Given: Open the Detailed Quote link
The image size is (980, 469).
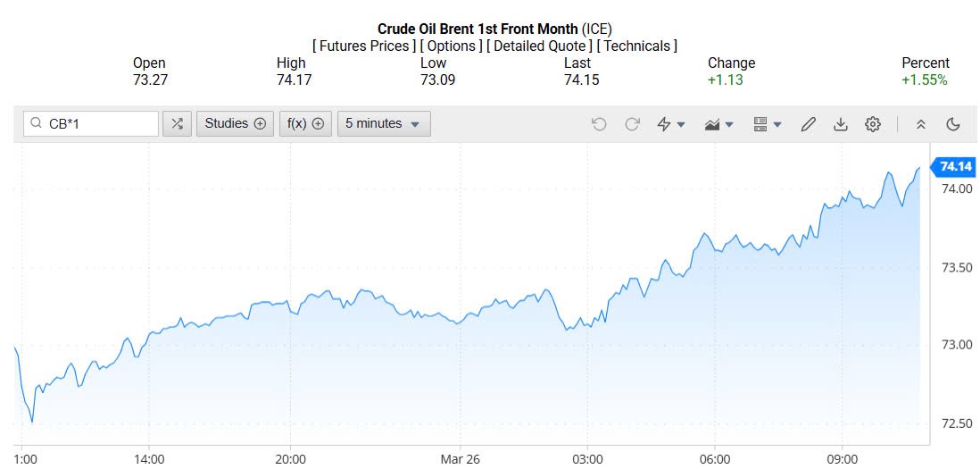Looking at the screenshot, I should [540, 46].
